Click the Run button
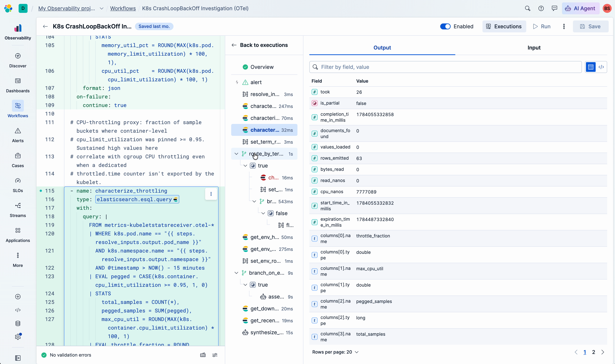Viewport: 615px width, 364px height. 541,26
